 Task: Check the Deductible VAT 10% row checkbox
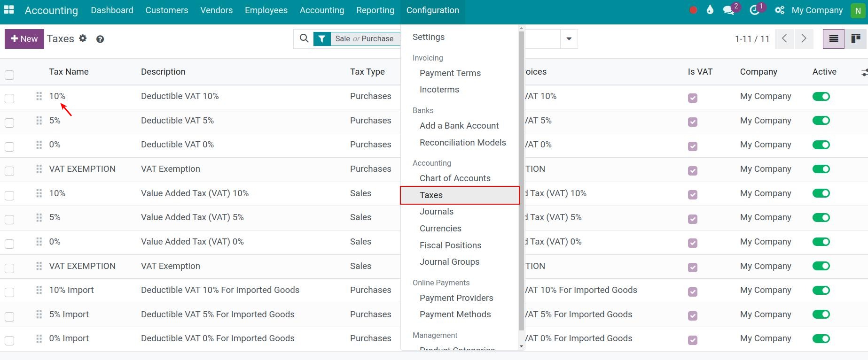click(x=9, y=98)
